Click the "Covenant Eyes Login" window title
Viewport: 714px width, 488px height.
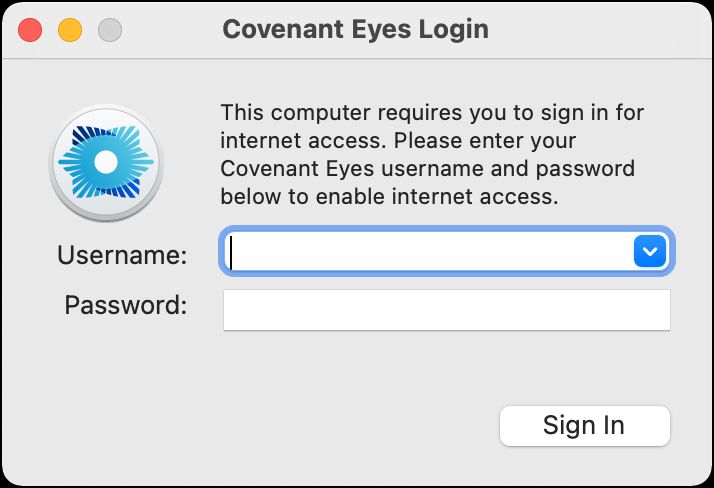[x=356, y=30]
